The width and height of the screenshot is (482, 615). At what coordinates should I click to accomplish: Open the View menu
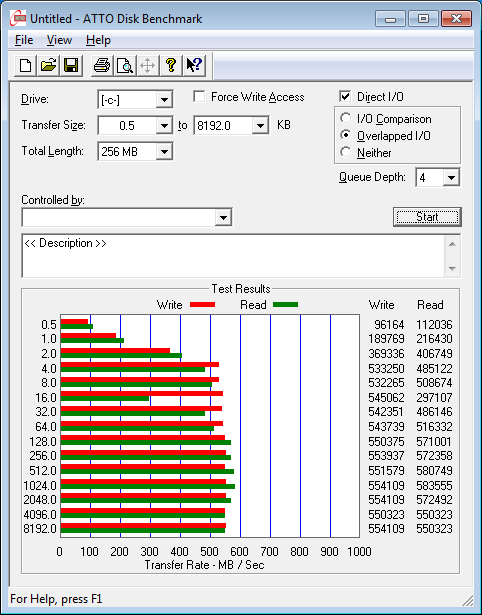point(59,40)
